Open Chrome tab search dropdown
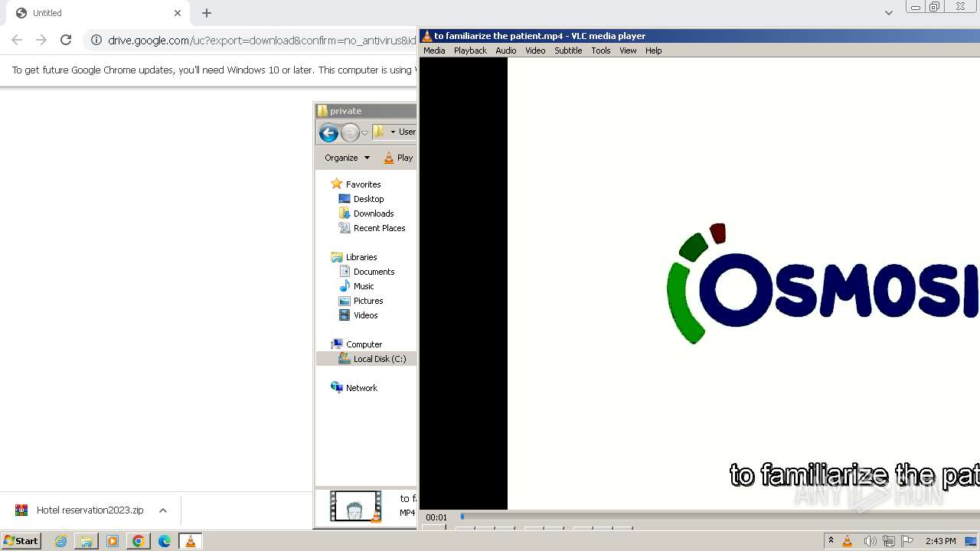This screenshot has width=980, height=551. [x=888, y=13]
